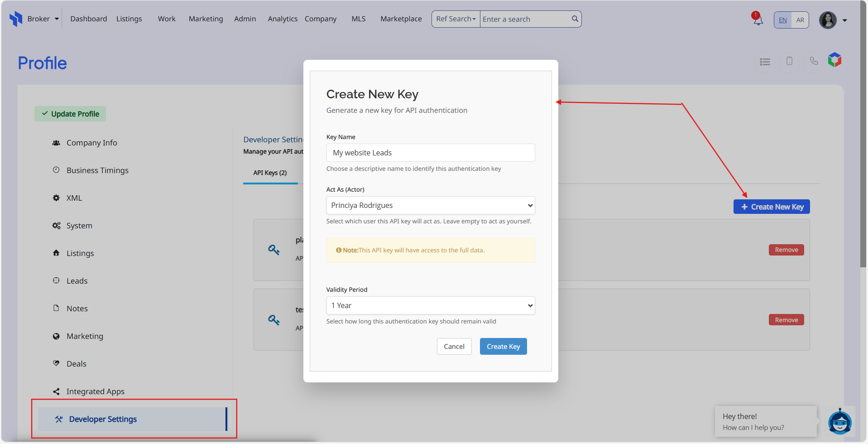Viewport: 868px width, 444px height.
Task: Click the search magnifier icon
Action: [575, 19]
